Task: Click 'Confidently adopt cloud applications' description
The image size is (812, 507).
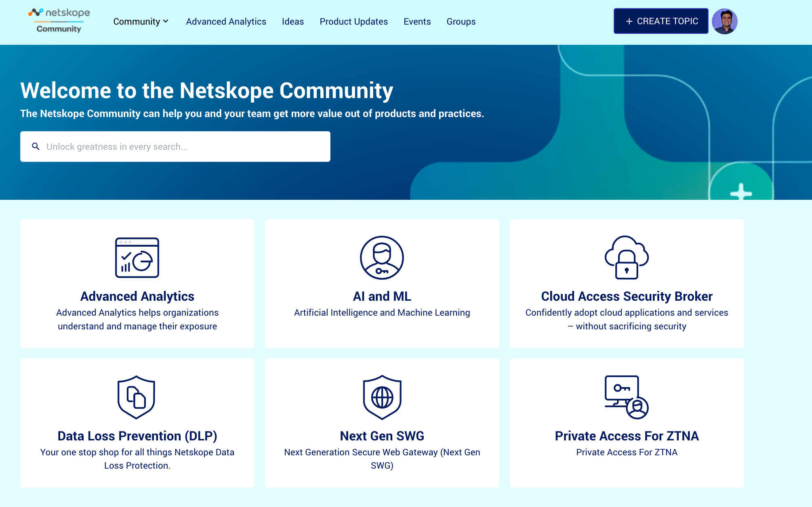Action: pyautogui.click(x=627, y=319)
